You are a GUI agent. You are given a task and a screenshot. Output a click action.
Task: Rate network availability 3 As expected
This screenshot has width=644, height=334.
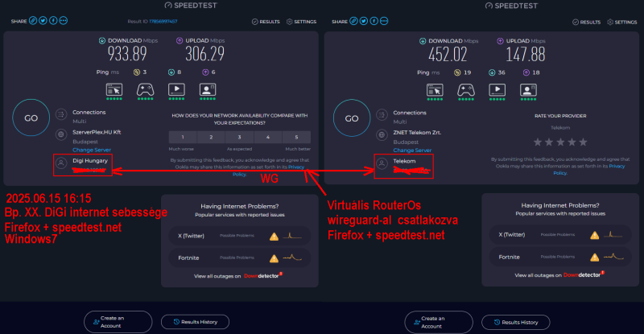pyautogui.click(x=239, y=137)
